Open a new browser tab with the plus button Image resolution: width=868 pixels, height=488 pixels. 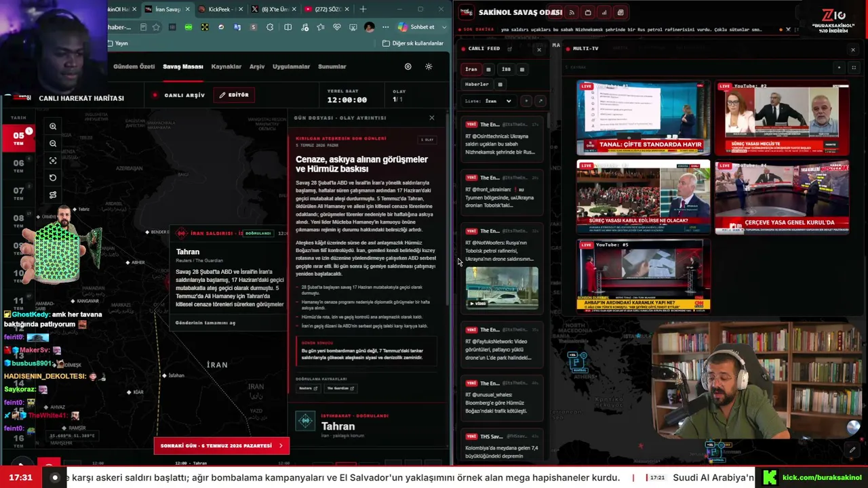click(363, 9)
